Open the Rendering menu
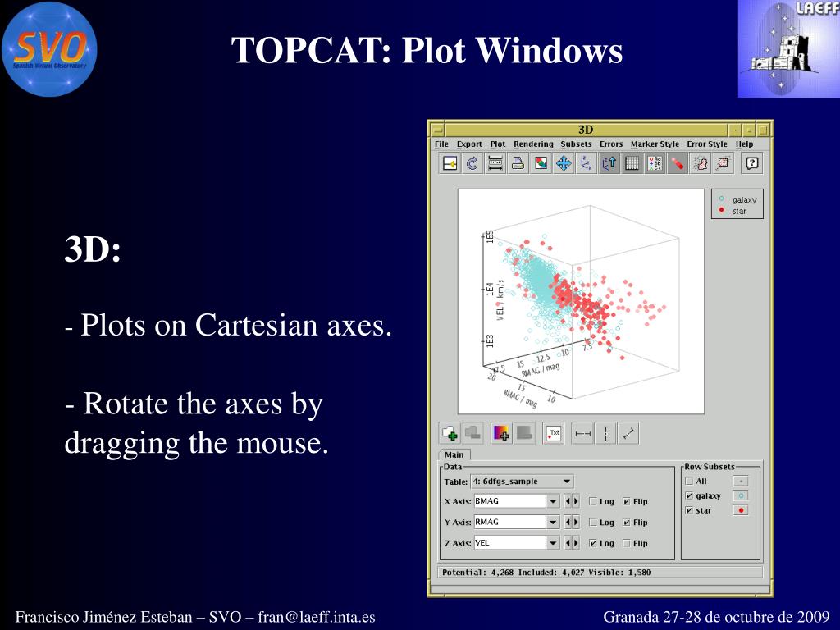The image size is (840, 630). point(533,144)
